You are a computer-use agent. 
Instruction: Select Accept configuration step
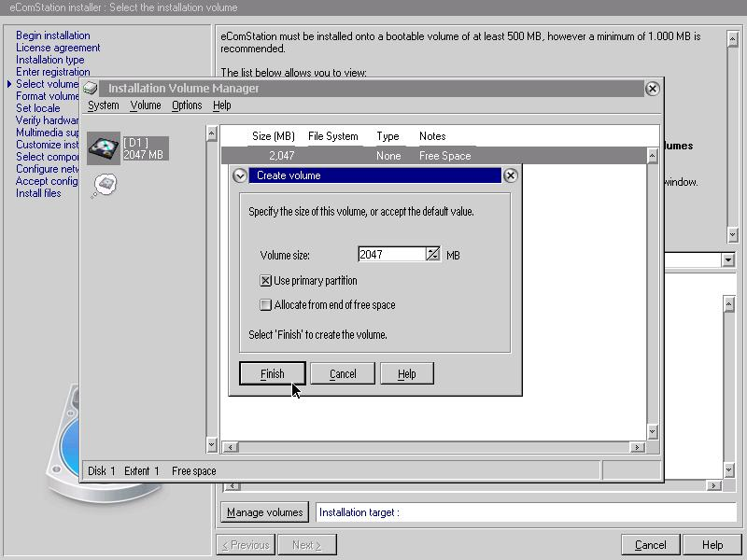pos(48,181)
